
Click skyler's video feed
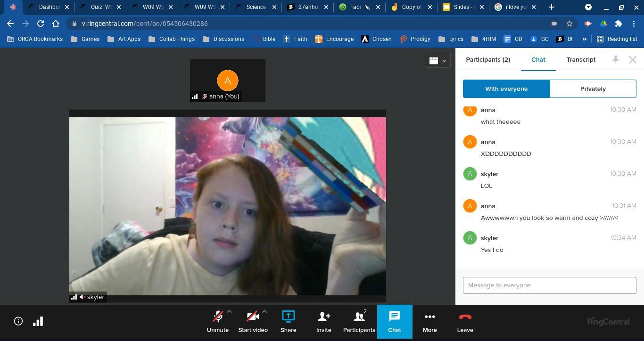[228, 206]
